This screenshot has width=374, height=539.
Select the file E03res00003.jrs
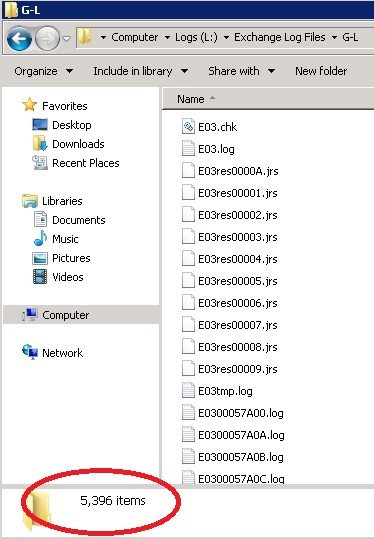pos(238,237)
